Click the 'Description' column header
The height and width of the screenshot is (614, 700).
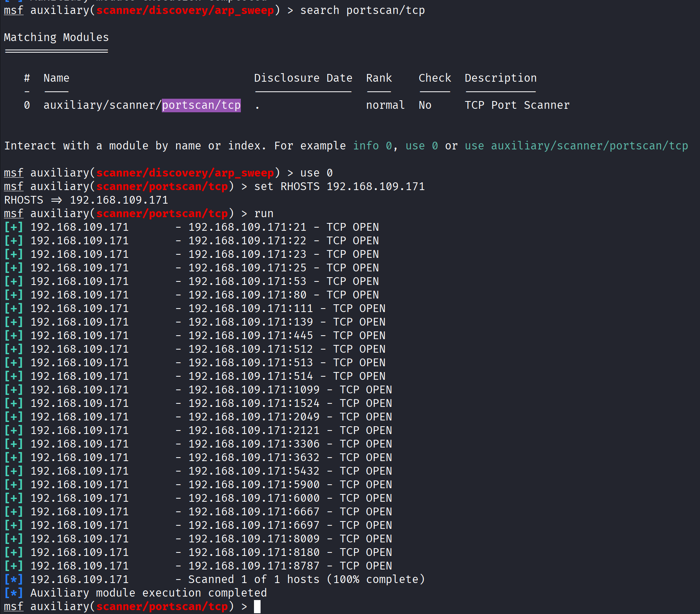coord(501,78)
